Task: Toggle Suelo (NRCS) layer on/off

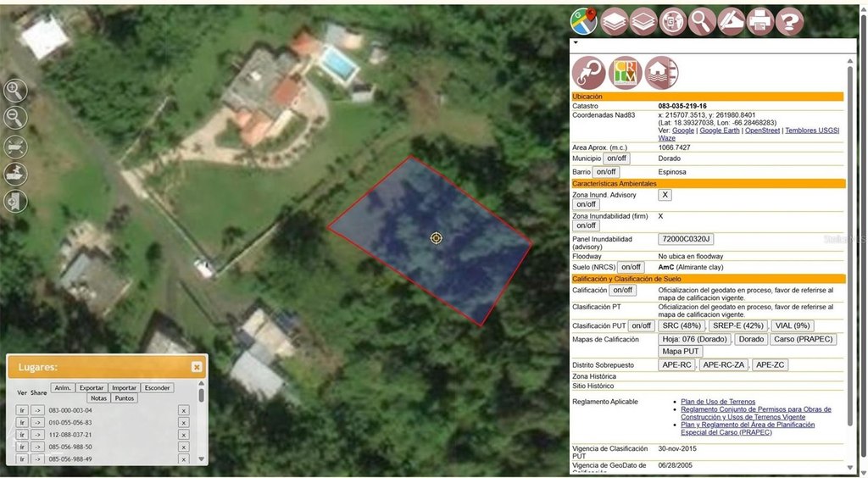Action: pyautogui.click(x=631, y=267)
